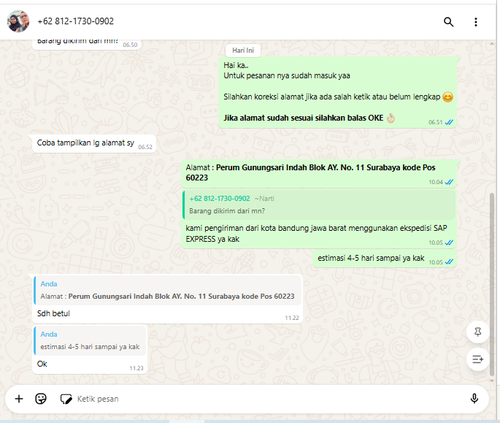This screenshot has height=423, width=500.
Task: Start voice message with microphone icon
Action: click(474, 399)
